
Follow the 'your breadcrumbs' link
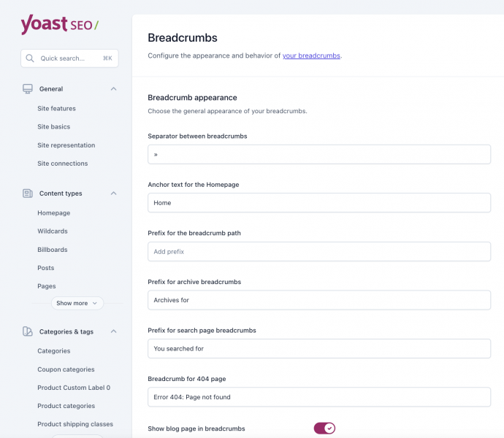point(311,55)
